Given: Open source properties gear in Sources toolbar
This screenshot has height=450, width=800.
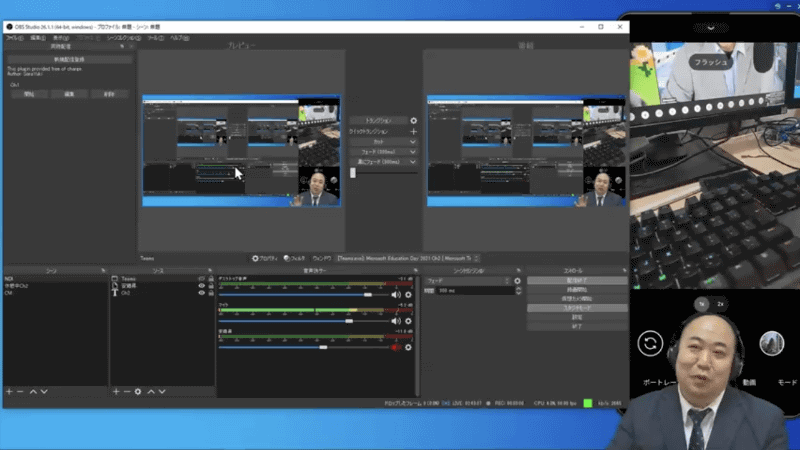Looking at the screenshot, I should (138, 391).
